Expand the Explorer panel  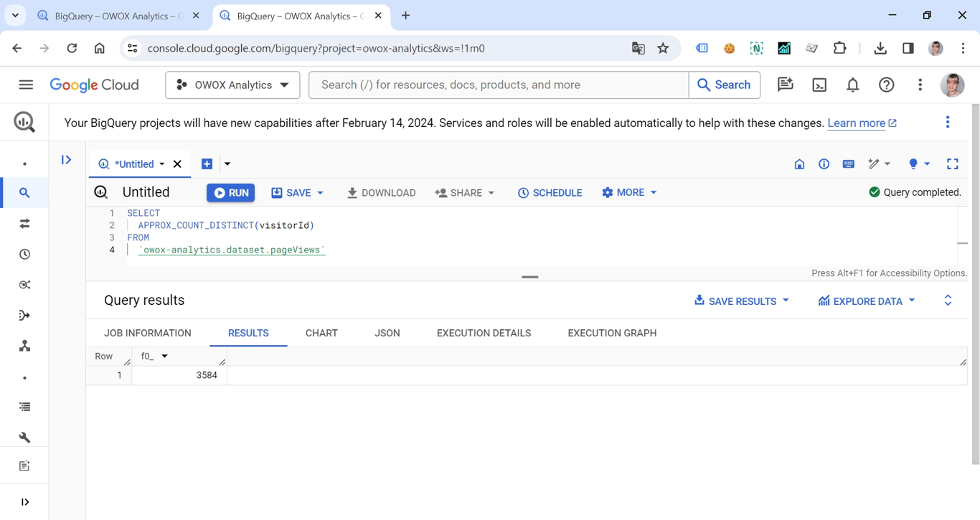(x=66, y=160)
